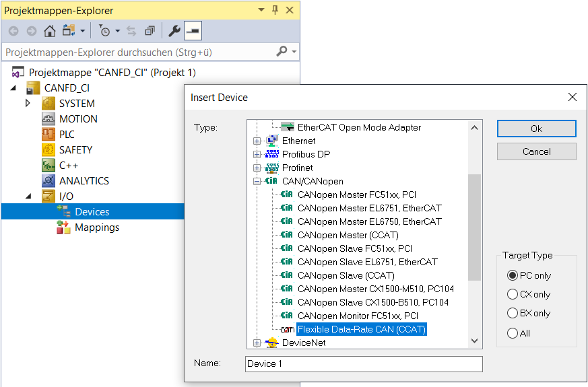The height and width of the screenshot is (387, 588).
Task: Click the device list scroll down arrow
Action: click(475, 342)
